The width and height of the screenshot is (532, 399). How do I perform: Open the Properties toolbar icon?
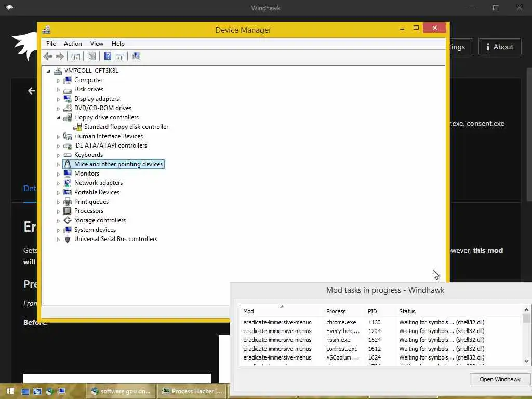pyautogui.click(x=91, y=56)
